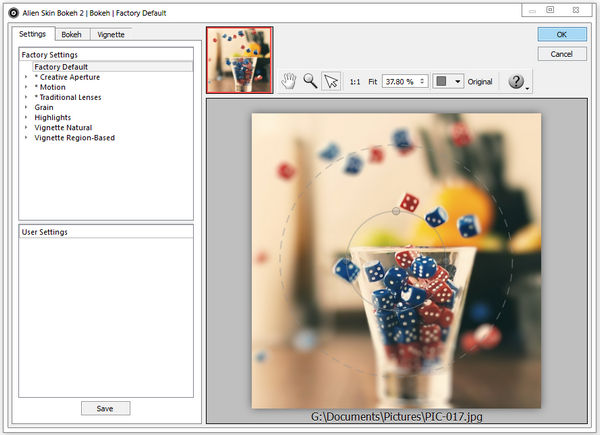
Task: Click the dice image navigator thumbnail
Action: click(238, 60)
